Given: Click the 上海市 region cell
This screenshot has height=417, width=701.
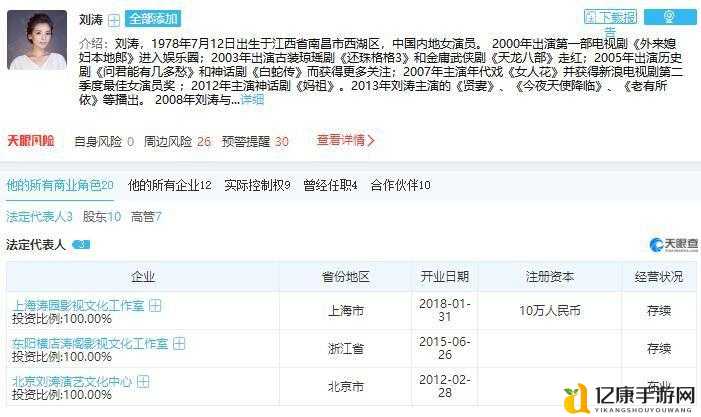Looking at the screenshot, I should 346,311.
